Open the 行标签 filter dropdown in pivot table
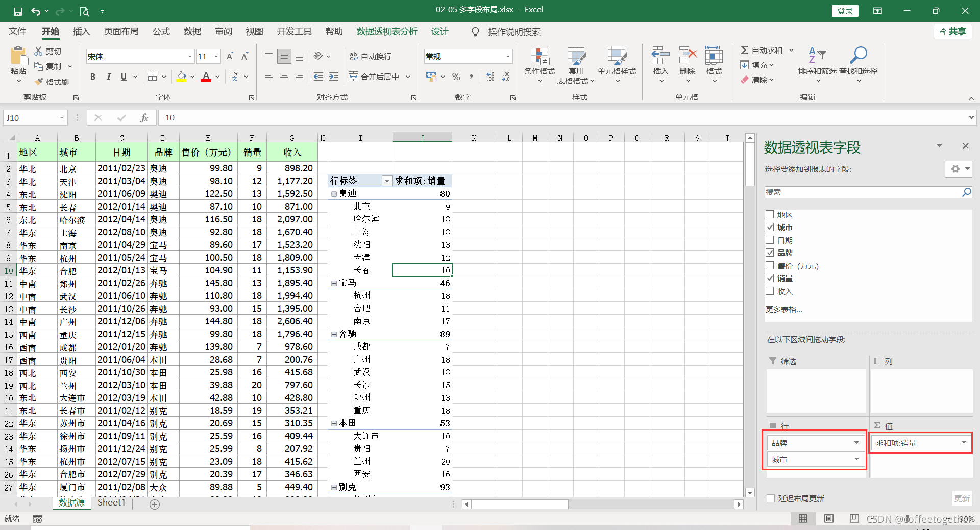This screenshot has width=980, height=530. (x=387, y=181)
